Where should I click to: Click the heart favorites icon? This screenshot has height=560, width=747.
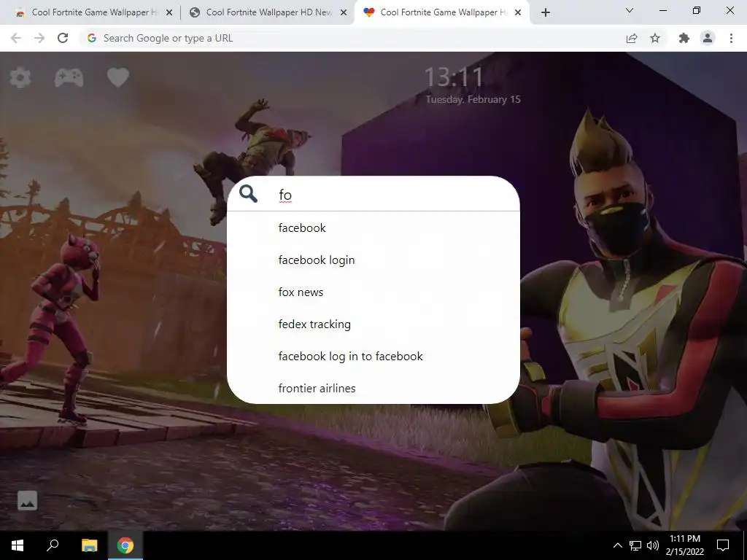point(117,77)
